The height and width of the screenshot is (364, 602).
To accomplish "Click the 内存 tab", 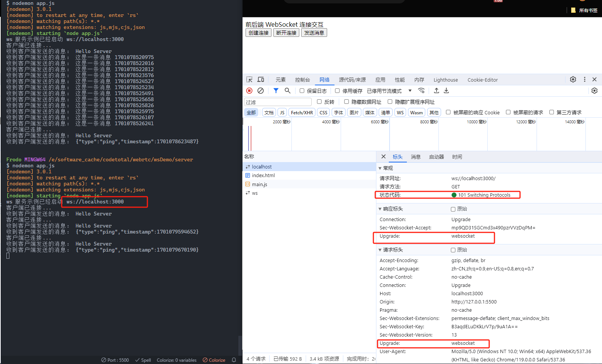I will pyautogui.click(x=419, y=80).
